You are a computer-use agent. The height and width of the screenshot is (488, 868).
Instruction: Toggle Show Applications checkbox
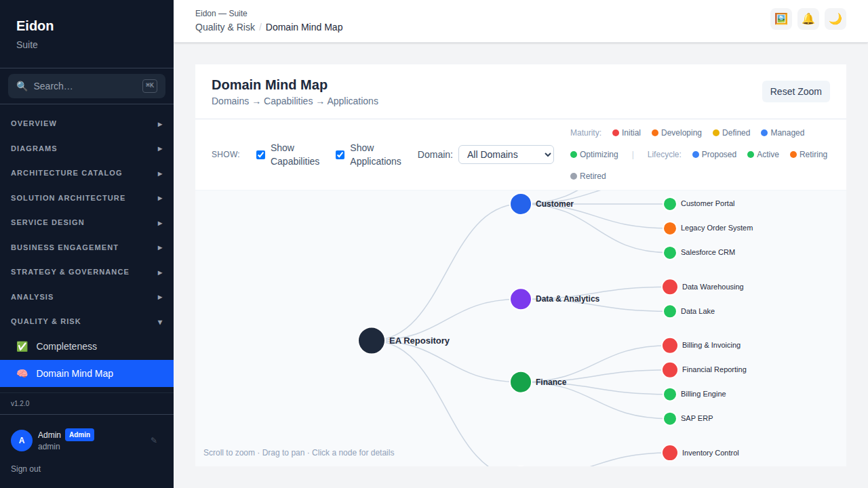[x=340, y=155]
